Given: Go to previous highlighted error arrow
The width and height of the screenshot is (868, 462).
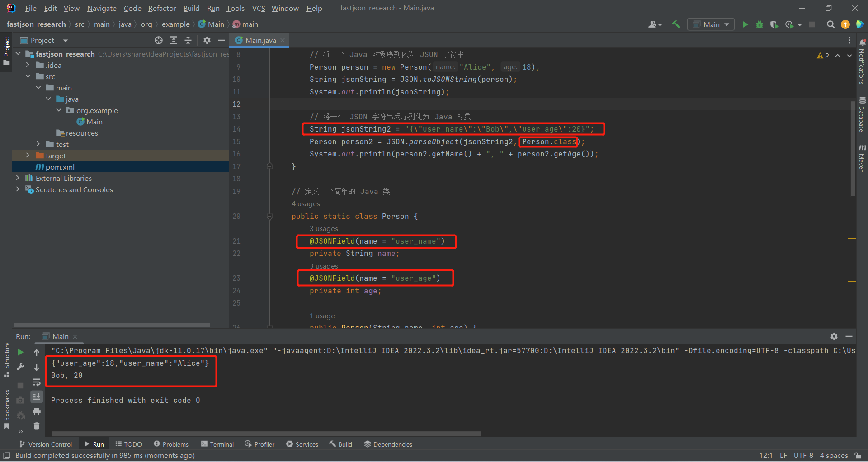Looking at the screenshot, I should pyautogui.click(x=838, y=55).
